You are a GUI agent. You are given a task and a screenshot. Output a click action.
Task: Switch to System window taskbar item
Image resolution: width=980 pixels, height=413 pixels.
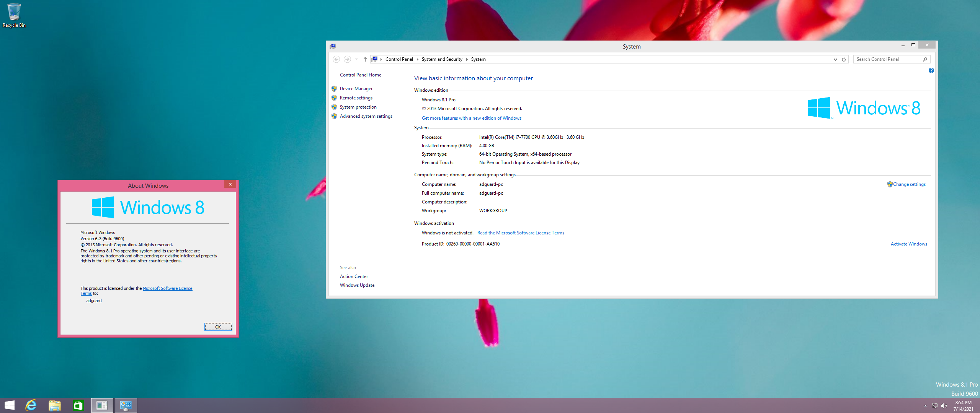[126, 405]
